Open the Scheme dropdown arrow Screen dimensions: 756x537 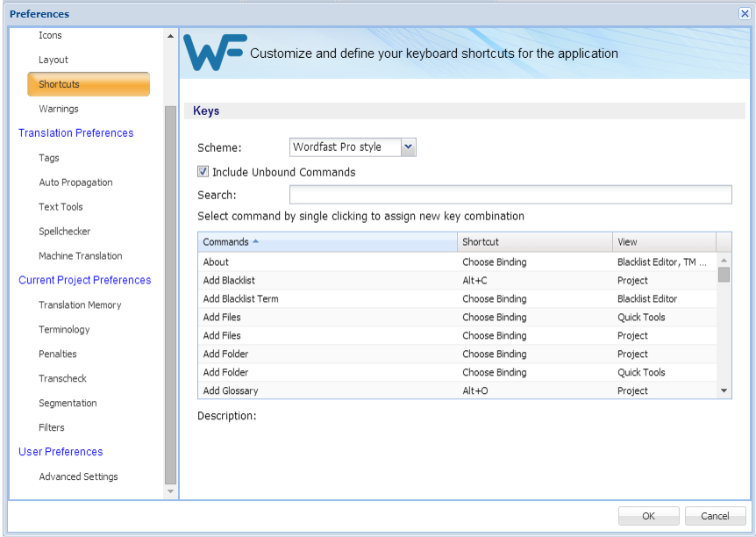[x=408, y=147]
